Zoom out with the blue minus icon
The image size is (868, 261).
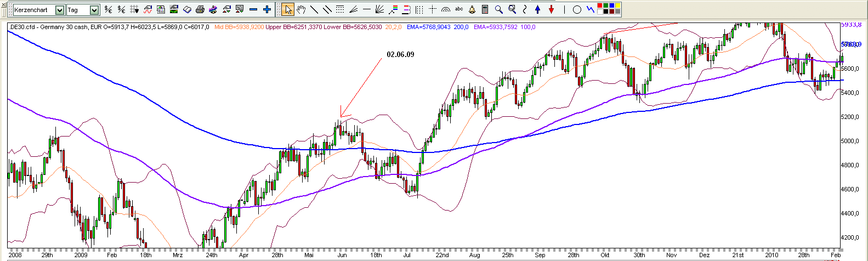point(253,9)
